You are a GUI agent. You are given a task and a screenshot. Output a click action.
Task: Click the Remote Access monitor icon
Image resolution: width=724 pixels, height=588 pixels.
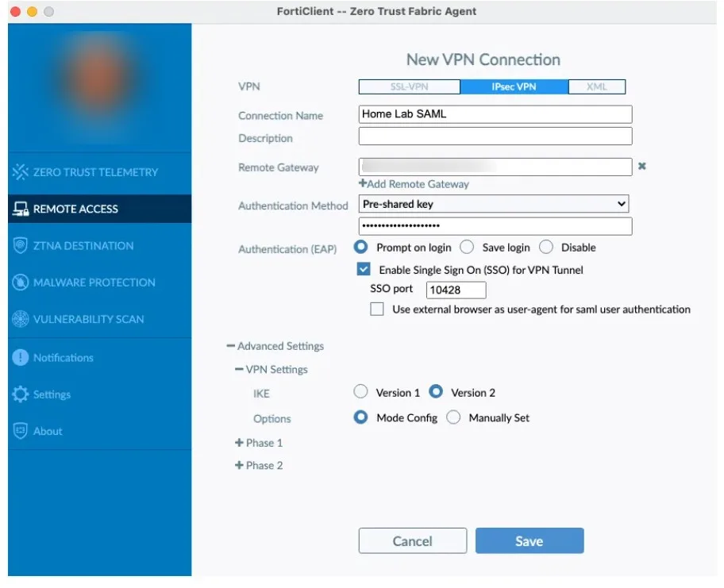click(21, 209)
